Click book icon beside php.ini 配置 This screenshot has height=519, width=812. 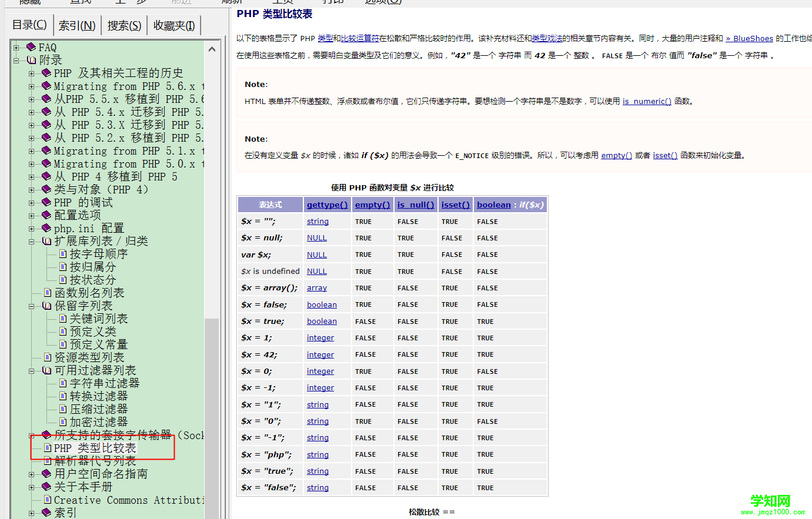[x=46, y=228]
